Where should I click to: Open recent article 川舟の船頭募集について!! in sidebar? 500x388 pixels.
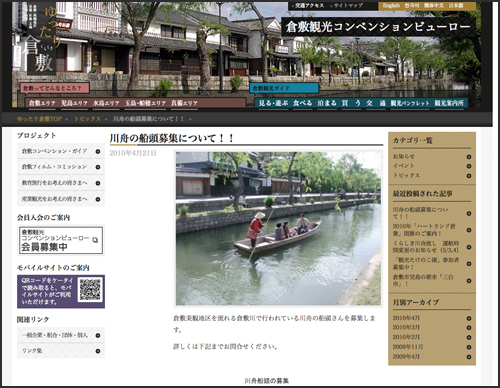420,213
